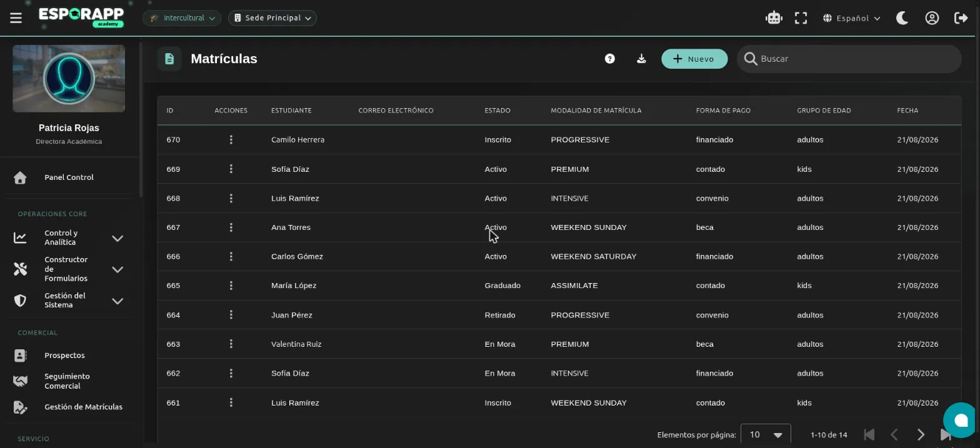This screenshot has width=980, height=448.
Task: Toggle fullscreen mode icon
Action: [801, 18]
